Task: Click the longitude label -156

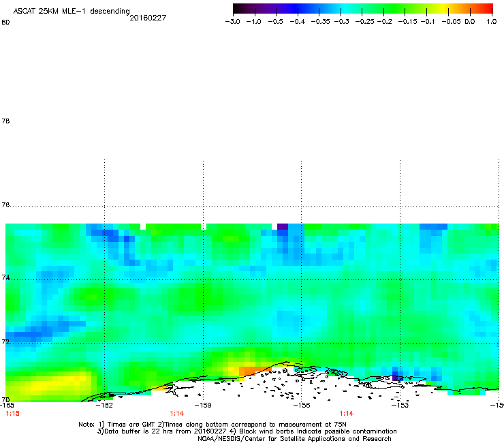Action: tap(302, 406)
